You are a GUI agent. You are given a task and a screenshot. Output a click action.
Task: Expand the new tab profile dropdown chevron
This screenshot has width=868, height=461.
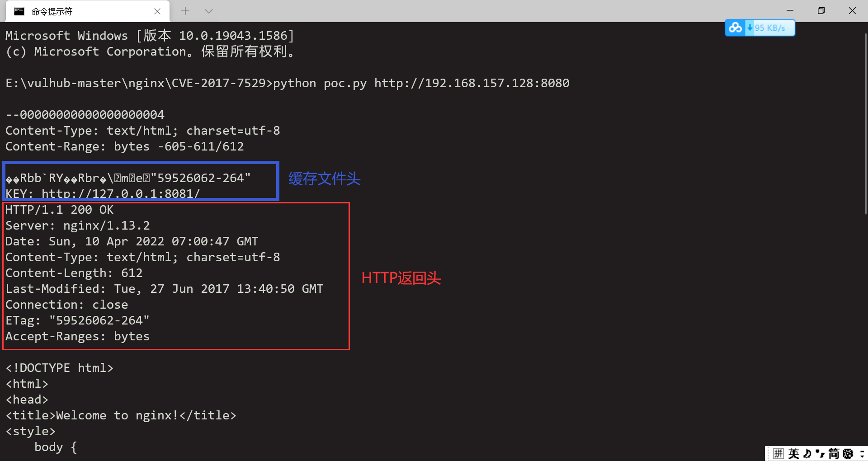point(208,11)
